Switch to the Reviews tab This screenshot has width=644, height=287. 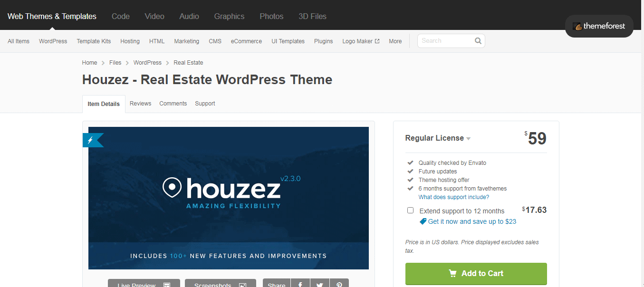click(140, 104)
